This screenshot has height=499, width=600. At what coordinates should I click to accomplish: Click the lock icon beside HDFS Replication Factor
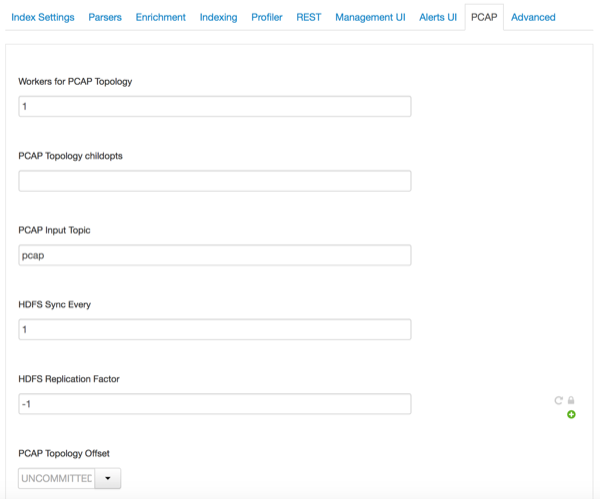click(571, 400)
